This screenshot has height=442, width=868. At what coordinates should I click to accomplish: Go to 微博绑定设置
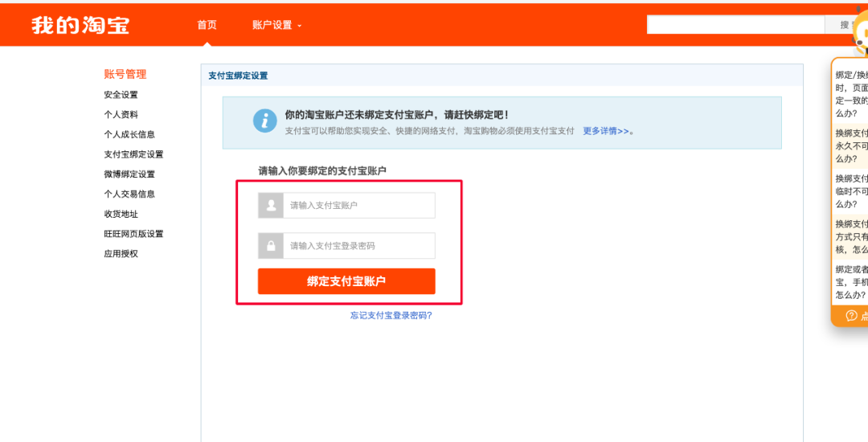(129, 174)
